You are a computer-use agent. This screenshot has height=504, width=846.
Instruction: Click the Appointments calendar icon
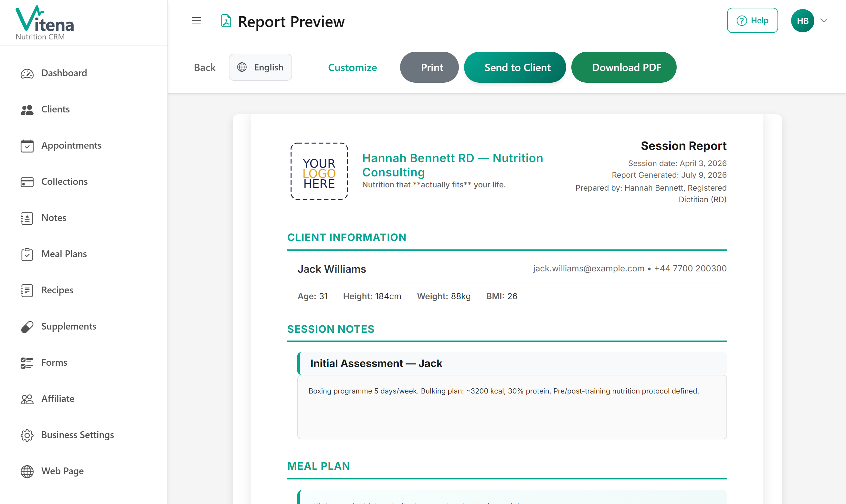(x=27, y=146)
